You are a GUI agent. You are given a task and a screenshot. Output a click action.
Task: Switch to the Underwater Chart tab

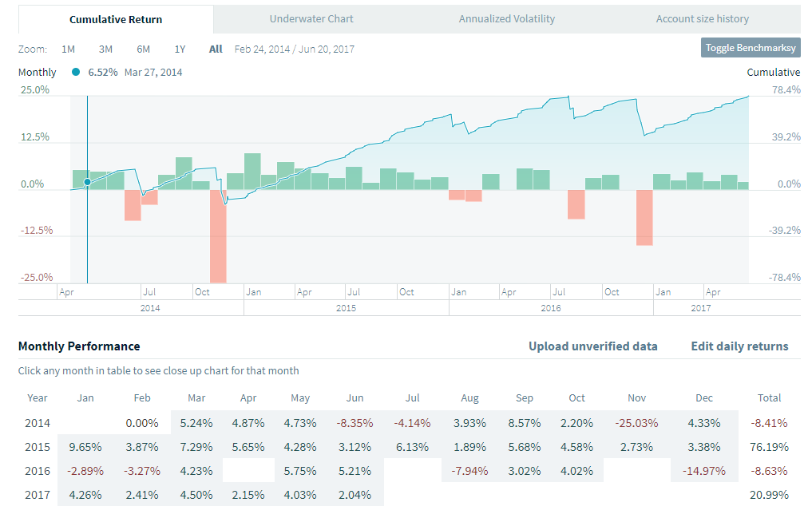tap(311, 18)
